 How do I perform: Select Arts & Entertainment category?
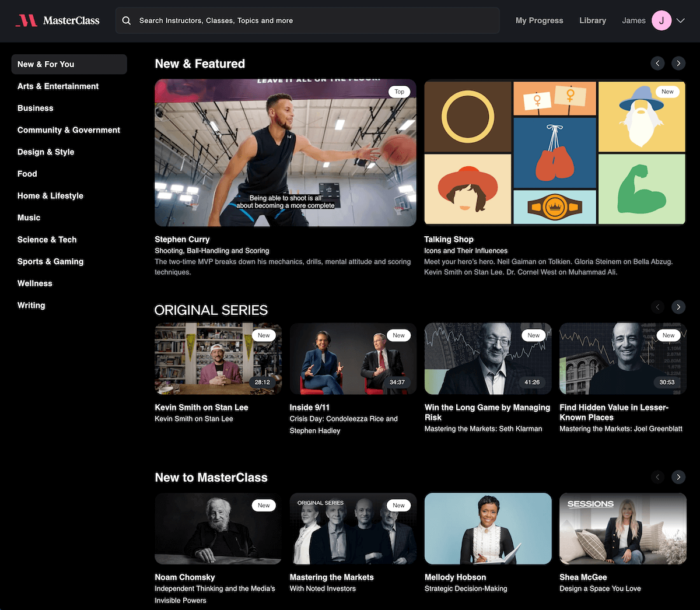point(58,86)
